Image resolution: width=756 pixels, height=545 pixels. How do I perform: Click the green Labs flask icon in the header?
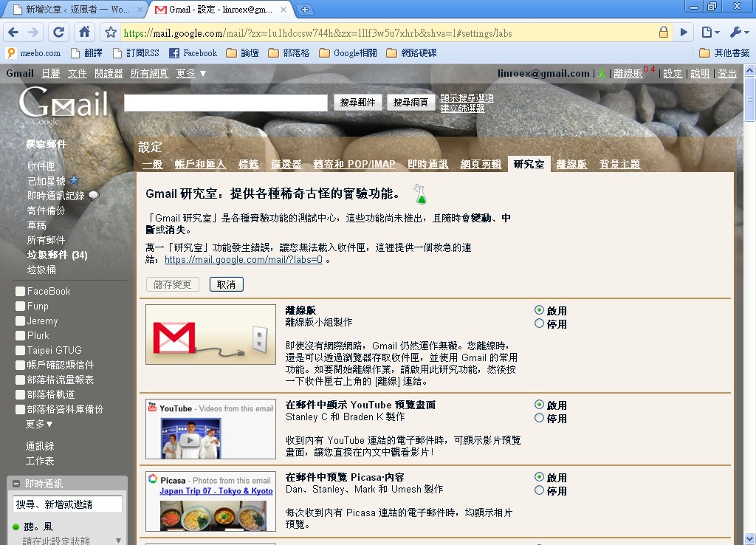point(602,74)
